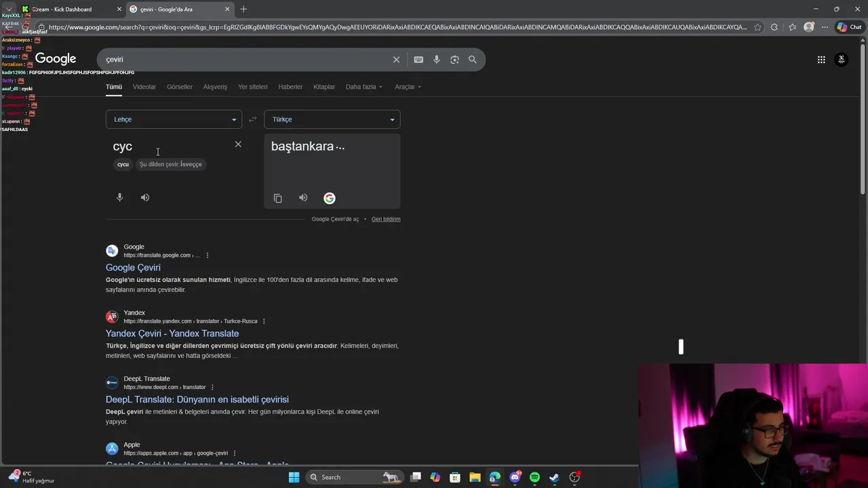Open the Favorites list in Edge
This screenshot has width=868, height=488.
[792, 27]
